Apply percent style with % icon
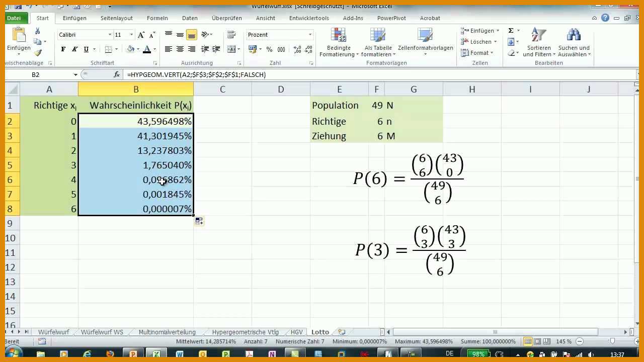The height and width of the screenshot is (362, 644). 269,49
